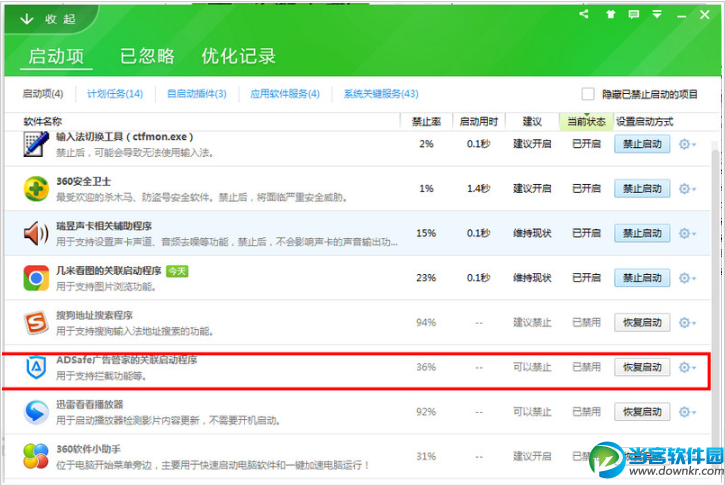Viewport: 725px width, 485px height.
Task: Switch to 启动项 main tab
Action: tap(56, 56)
